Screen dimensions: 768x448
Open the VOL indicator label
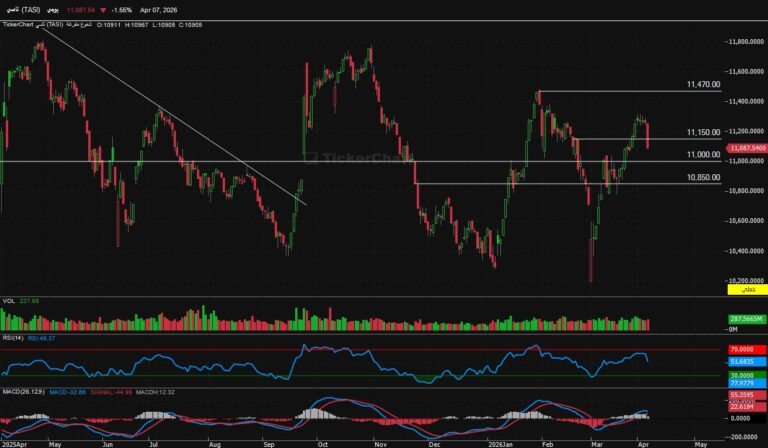pyautogui.click(x=8, y=300)
